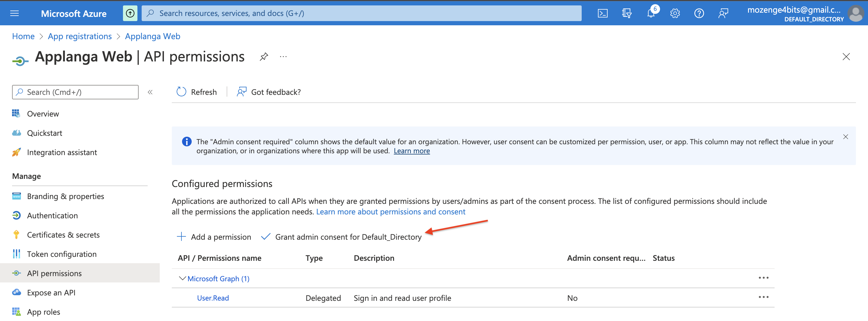868x321 pixels.
Task: Go to Home breadcrumb
Action: pyautogui.click(x=23, y=36)
